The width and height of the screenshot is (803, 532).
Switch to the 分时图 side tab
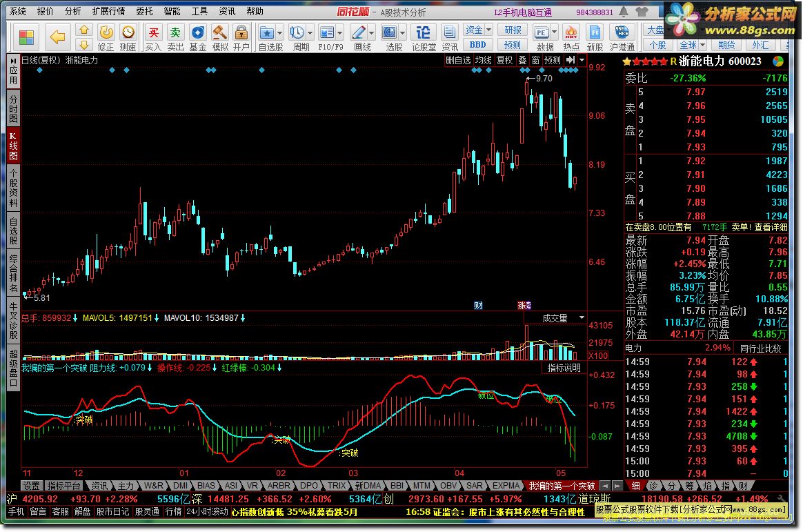click(13, 108)
